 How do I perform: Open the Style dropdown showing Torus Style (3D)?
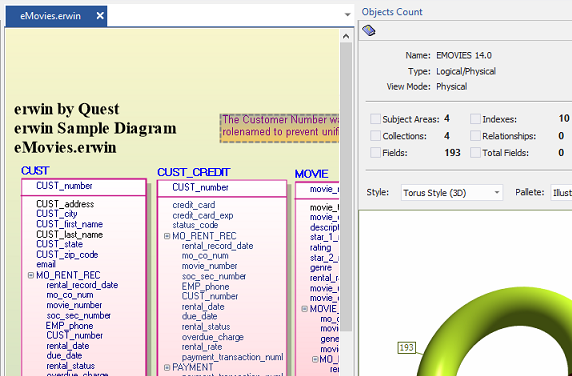452,193
